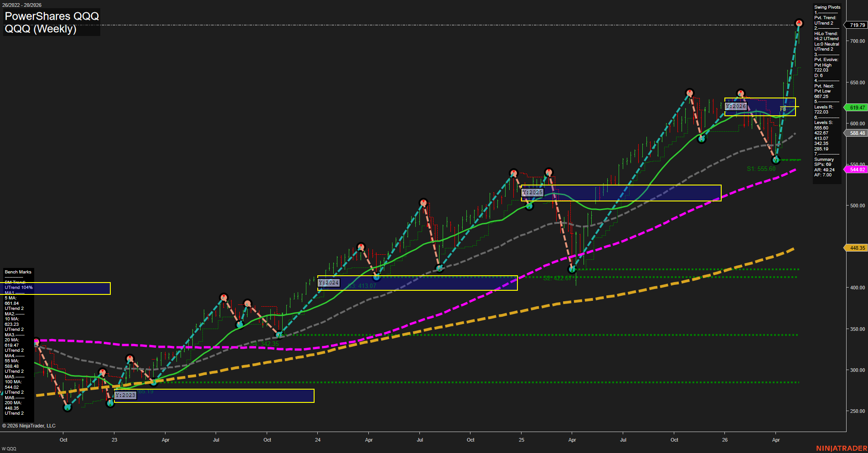The height and width of the screenshot is (453, 868).
Task: Click the 23 year tick on time axis
Action: pyautogui.click(x=114, y=440)
